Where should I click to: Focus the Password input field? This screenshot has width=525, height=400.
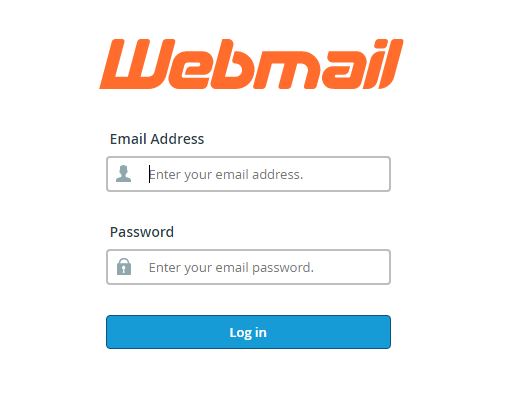coord(248,267)
